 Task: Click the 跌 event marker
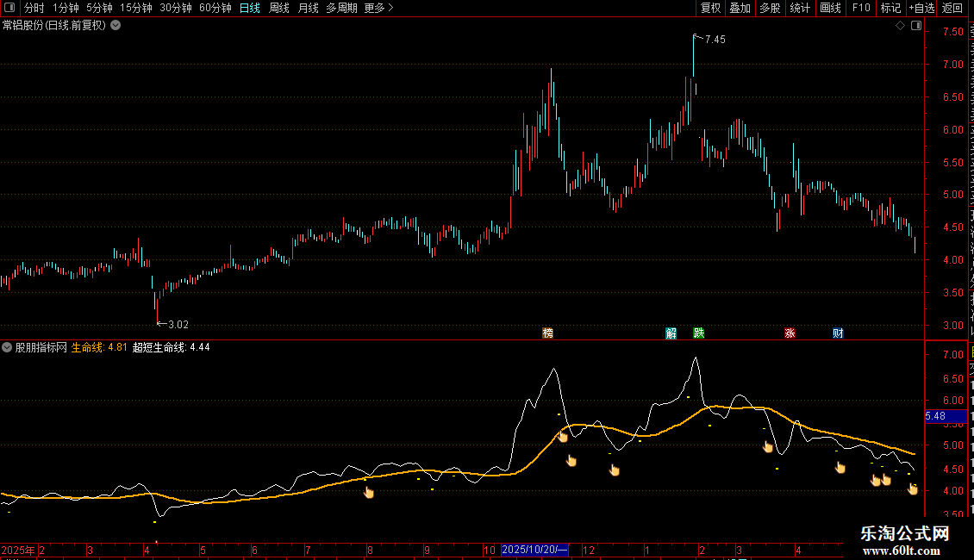[699, 333]
